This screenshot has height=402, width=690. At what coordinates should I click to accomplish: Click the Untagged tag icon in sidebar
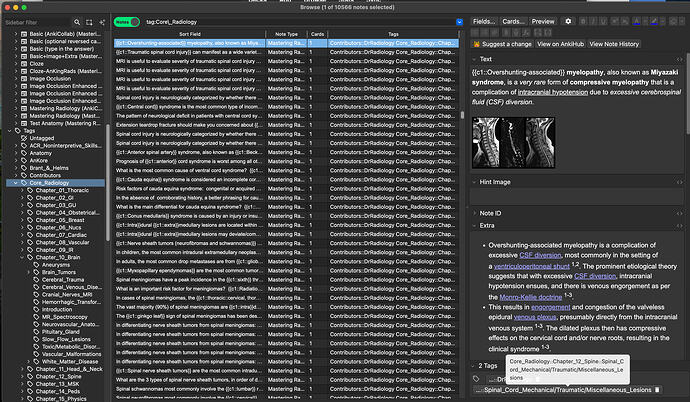(x=24, y=138)
